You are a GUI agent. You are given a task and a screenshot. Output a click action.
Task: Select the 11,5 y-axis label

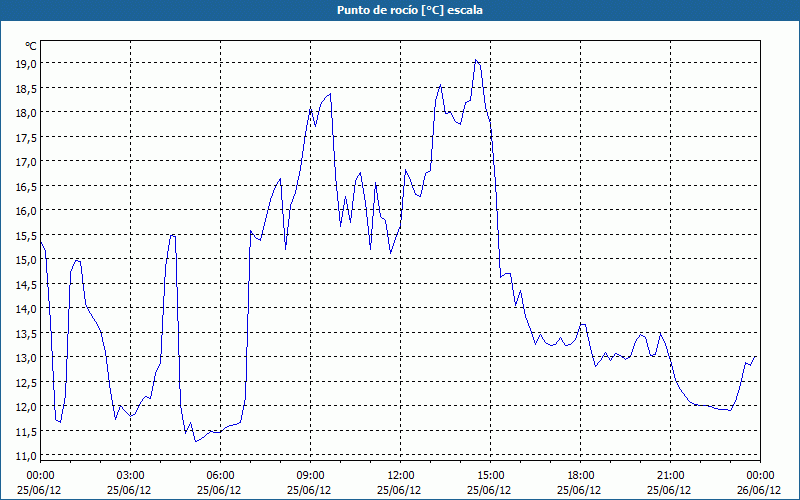[x=26, y=431]
